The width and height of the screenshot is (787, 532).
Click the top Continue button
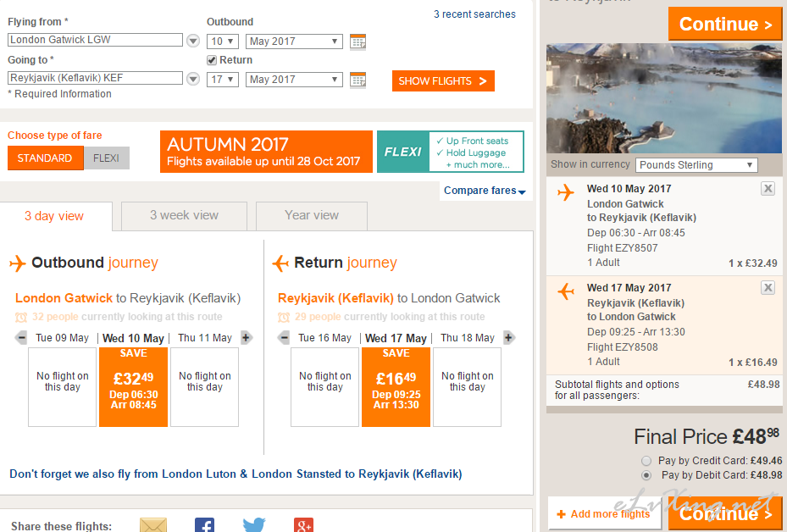725,24
